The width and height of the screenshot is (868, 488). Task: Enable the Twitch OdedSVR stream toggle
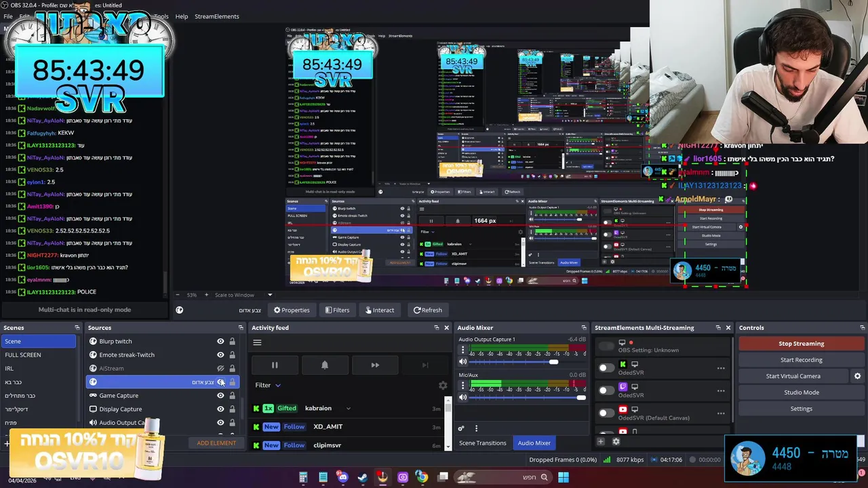(606, 390)
